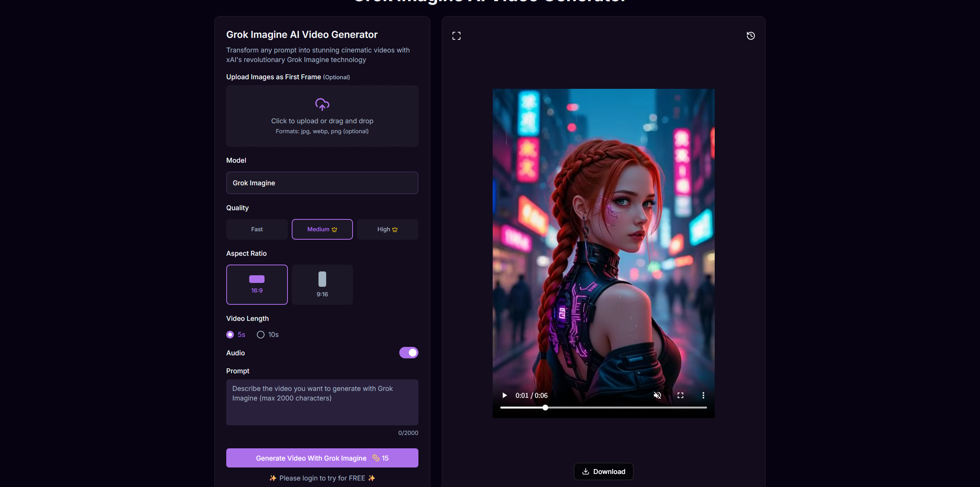
Task: Click the '0:01 / 0:06' time display
Action: 531,395
